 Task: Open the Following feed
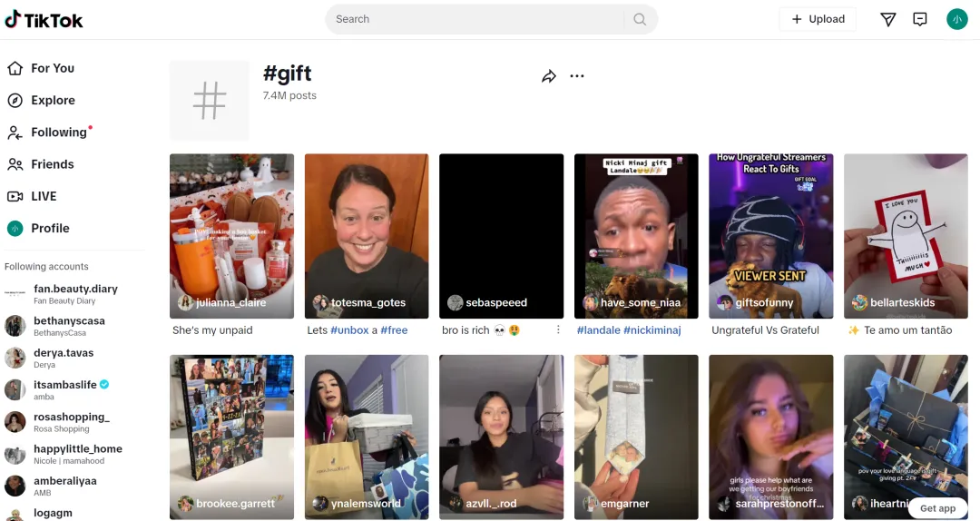59,133
